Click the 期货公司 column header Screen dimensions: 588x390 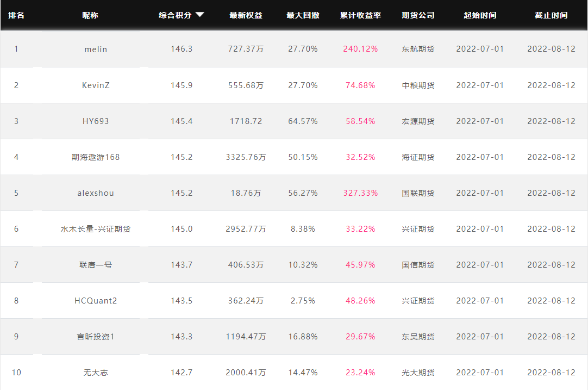(418, 15)
